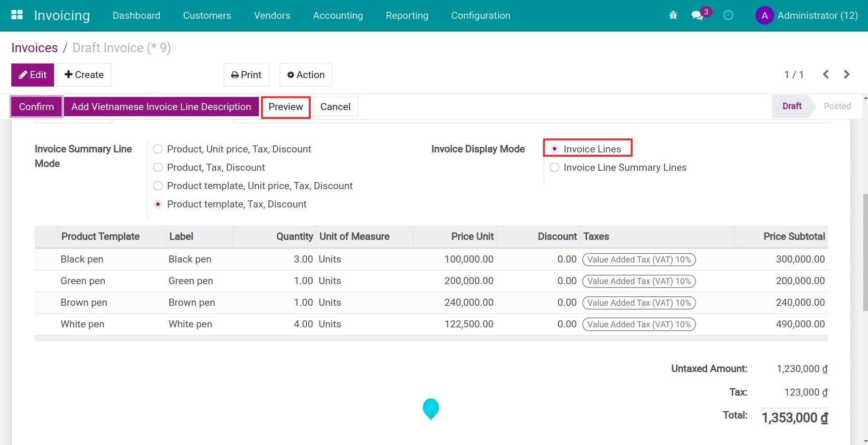Click the next record right chevron

846,74
